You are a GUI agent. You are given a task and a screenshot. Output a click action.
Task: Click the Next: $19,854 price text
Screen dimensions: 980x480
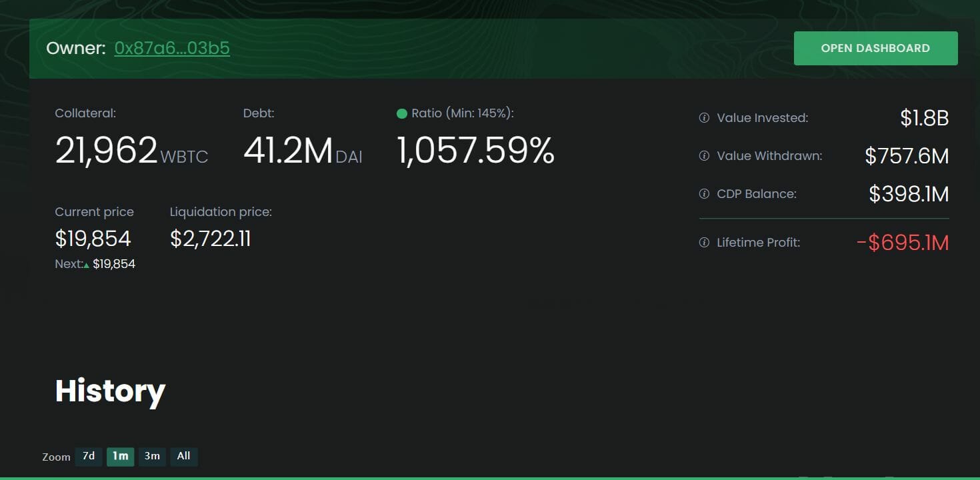[x=95, y=264]
